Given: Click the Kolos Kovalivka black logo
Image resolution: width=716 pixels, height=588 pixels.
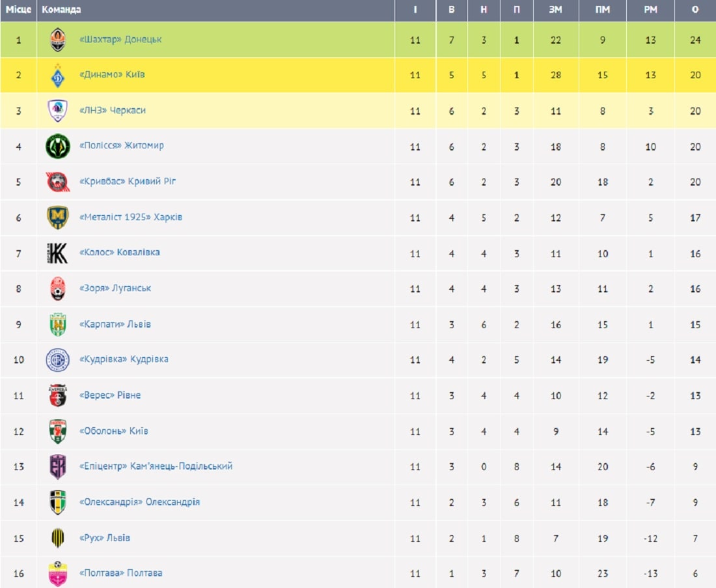Looking at the screenshot, I should coord(57,253).
